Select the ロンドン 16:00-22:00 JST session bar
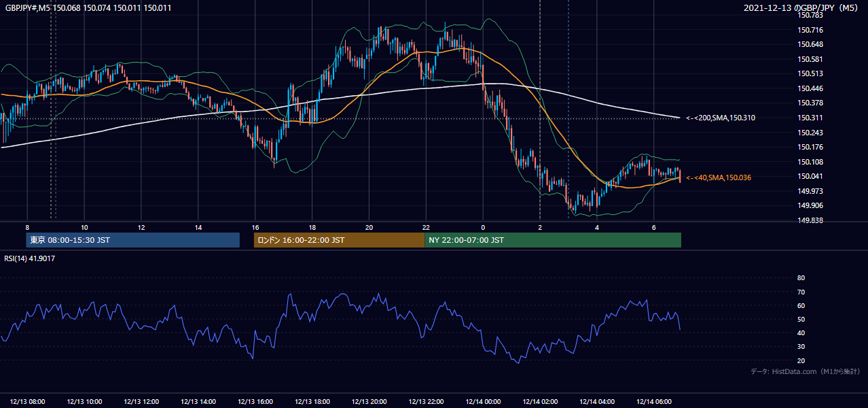Viewport: 868px width, 408px height. click(339, 240)
